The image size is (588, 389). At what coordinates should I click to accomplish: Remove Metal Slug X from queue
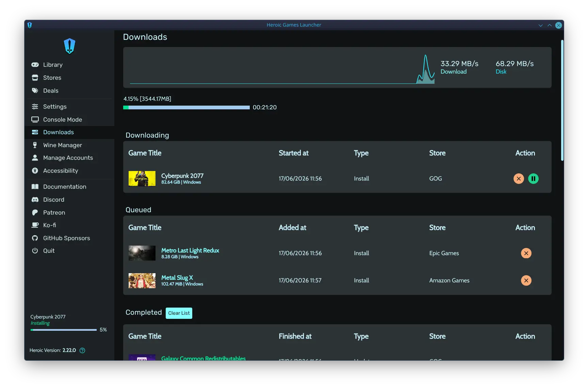coord(526,280)
